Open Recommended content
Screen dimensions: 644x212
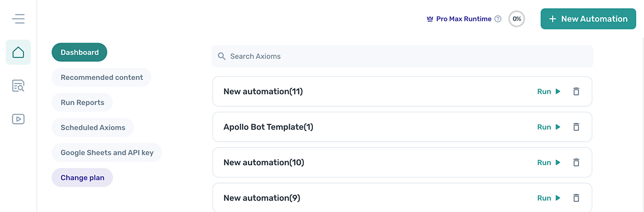[102, 77]
